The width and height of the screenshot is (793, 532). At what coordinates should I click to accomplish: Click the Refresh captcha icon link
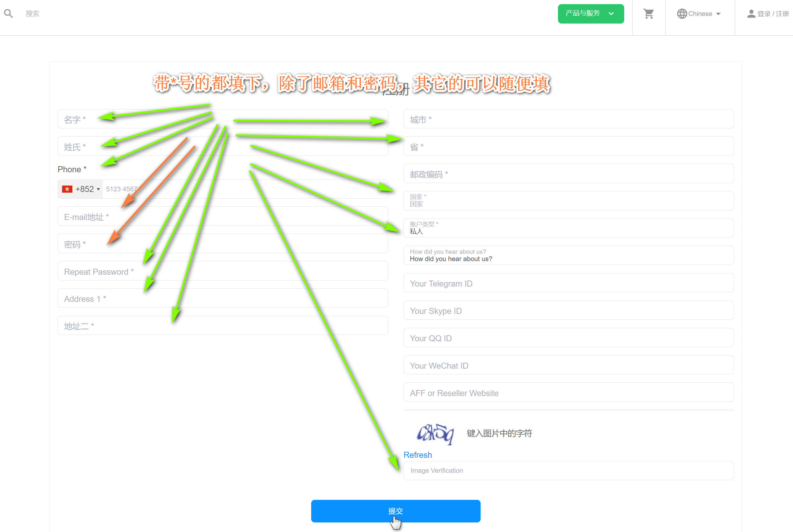tap(418, 454)
